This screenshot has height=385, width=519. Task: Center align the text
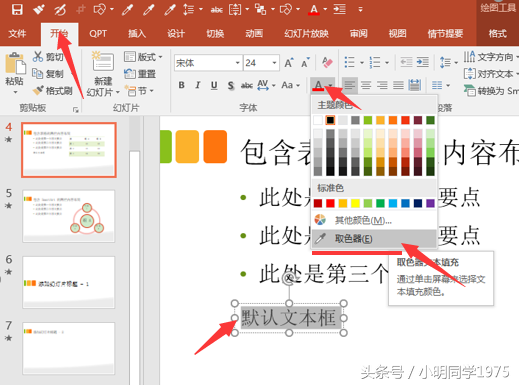point(366,85)
